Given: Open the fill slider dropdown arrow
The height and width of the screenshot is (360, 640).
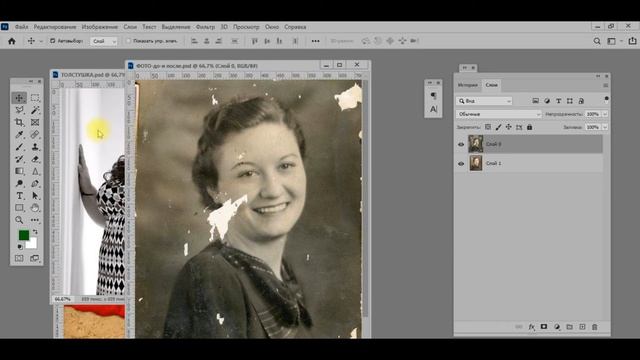Looking at the screenshot, I should [605, 127].
